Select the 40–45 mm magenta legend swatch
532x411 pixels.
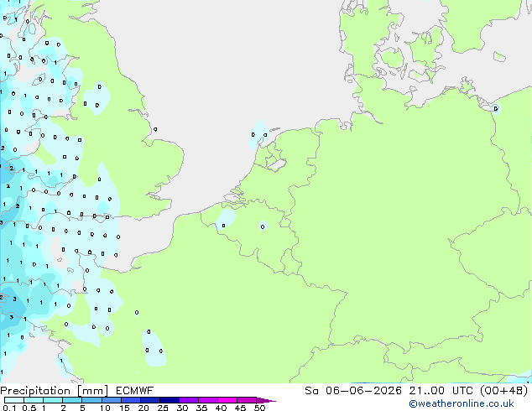click(227, 400)
